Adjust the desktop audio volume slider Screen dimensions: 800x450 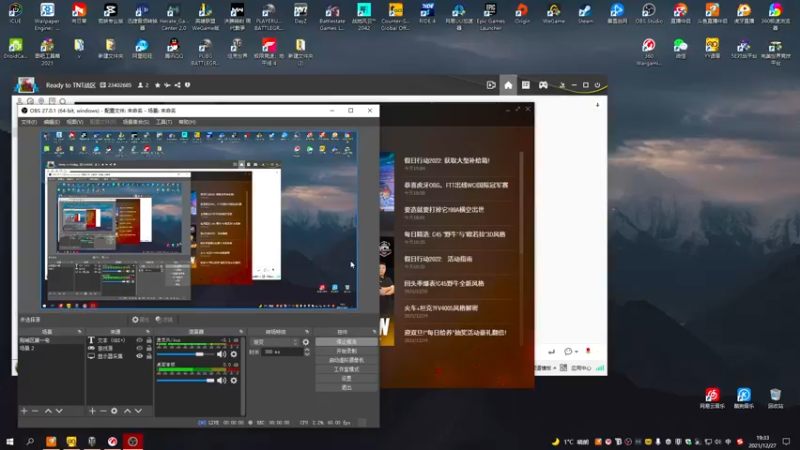pos(186,380)
